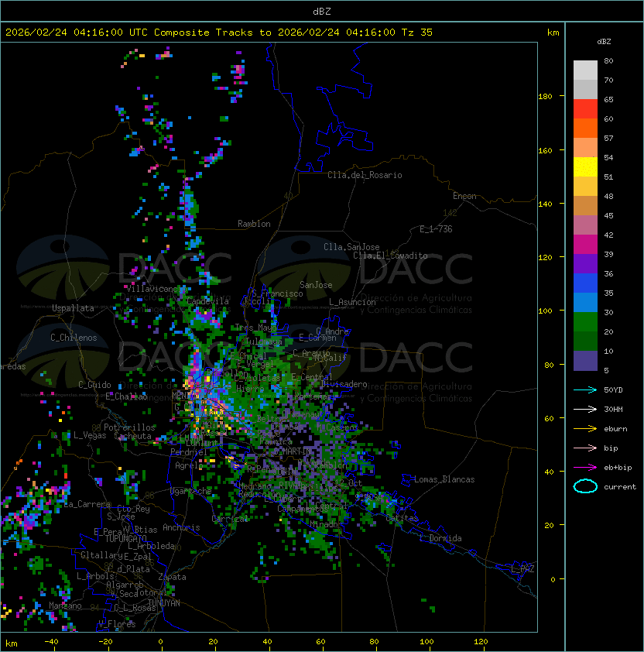The height and width of the screenshot is (652, 644).
Task: Click the yellow eburn arrow in legend
Action: pyautogui.click(x=585, y=429)
